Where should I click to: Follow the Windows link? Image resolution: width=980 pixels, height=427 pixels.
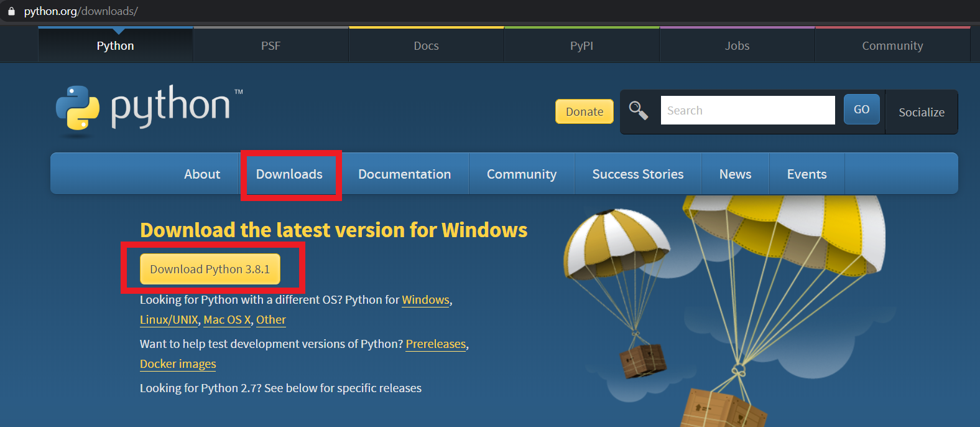tap(426, 300)
